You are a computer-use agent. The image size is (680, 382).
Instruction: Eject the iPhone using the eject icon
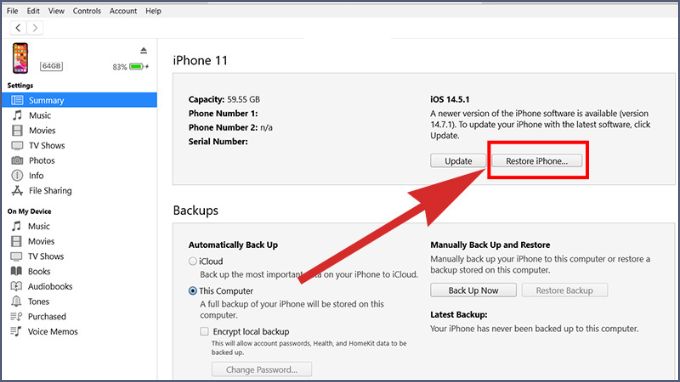pos(144,51)
